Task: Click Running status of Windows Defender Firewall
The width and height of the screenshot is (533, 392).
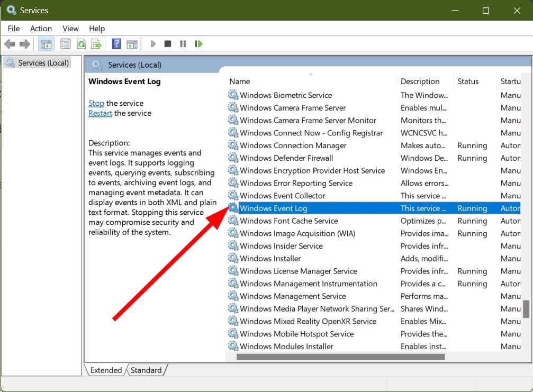Action: [x=472, y=158]
